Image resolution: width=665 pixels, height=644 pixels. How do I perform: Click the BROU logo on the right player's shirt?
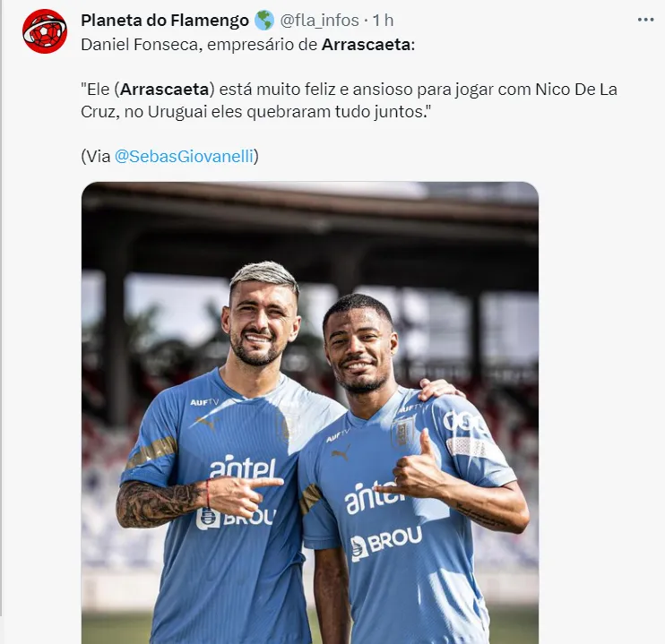click(386, 543)
